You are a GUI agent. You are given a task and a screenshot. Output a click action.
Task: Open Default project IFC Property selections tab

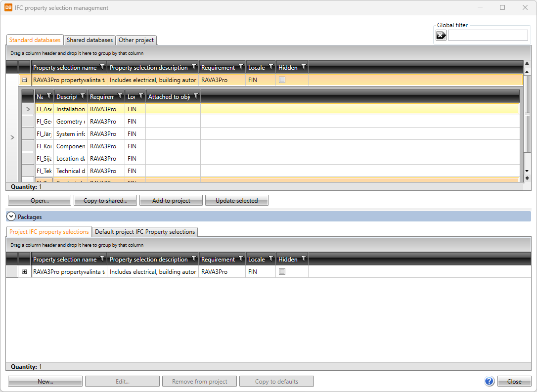[x=145, y=232]
